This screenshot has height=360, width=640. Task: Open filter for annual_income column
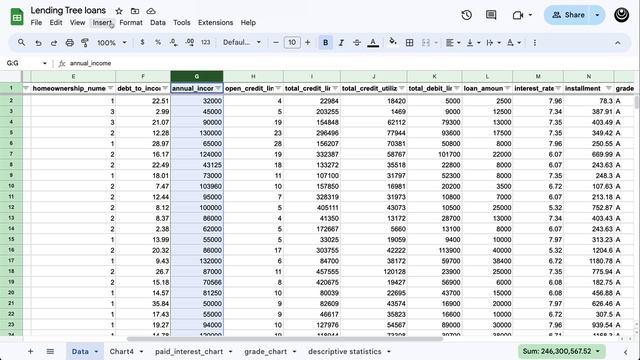tap(218, 88)
